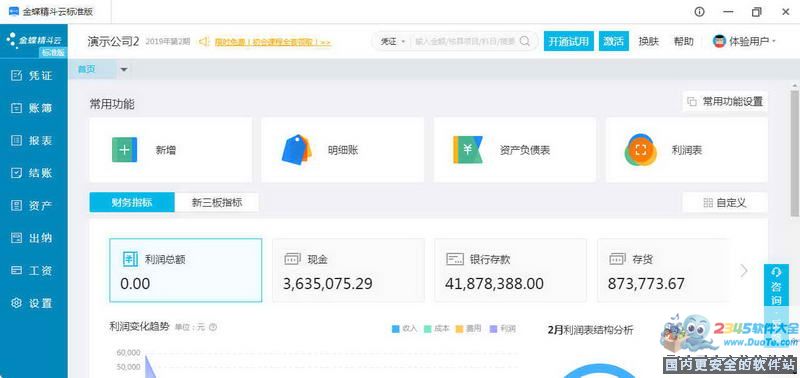Open the 体验用户 account dropdown

[744, 41]
